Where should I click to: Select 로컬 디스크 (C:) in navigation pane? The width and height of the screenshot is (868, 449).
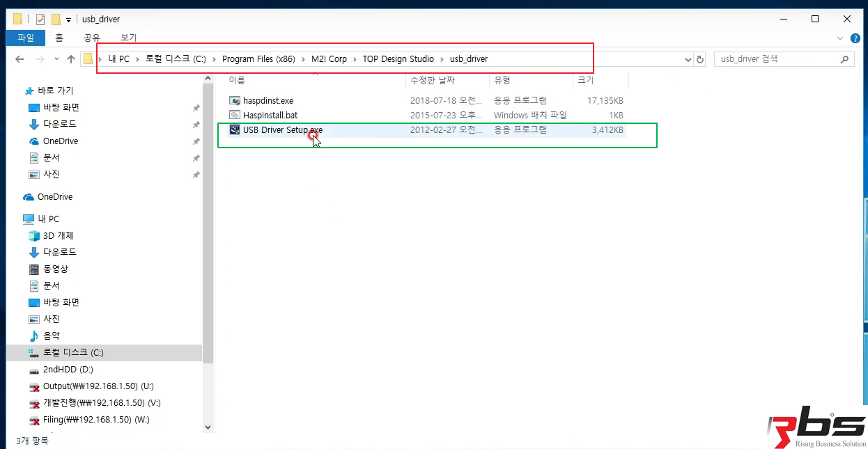(x=73, y=353)
